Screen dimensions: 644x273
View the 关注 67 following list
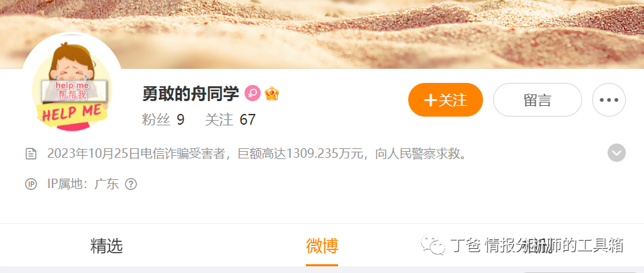(230, 120)
